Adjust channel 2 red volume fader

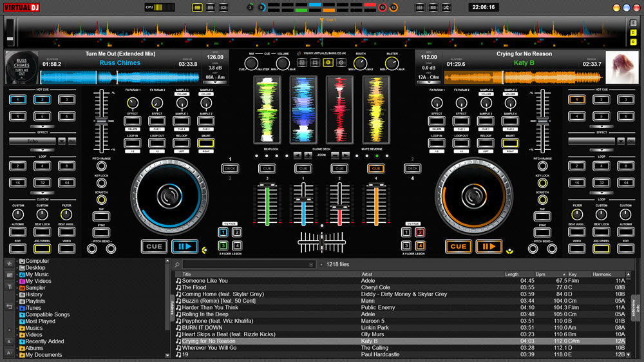pos(339,208)
